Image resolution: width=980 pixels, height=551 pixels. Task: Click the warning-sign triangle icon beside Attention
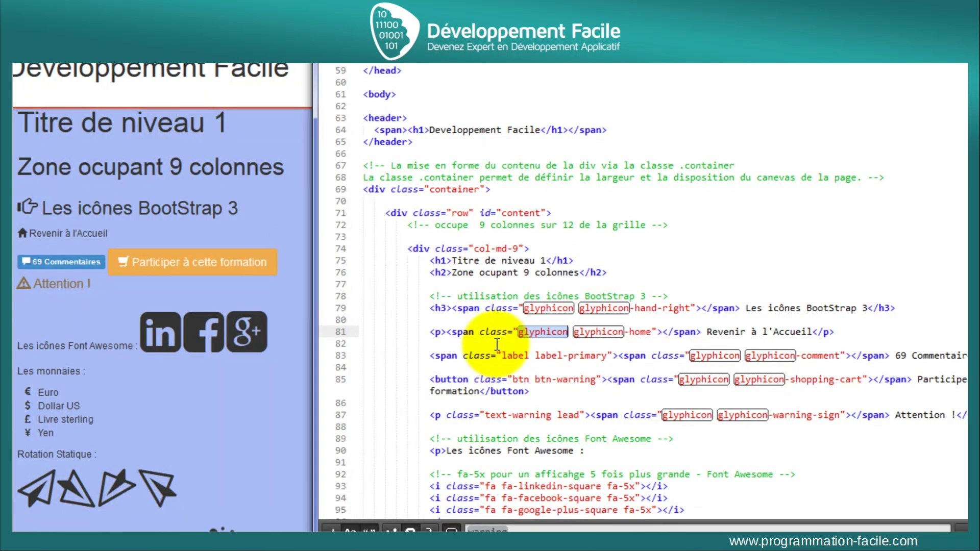click(x=23, y=283)
